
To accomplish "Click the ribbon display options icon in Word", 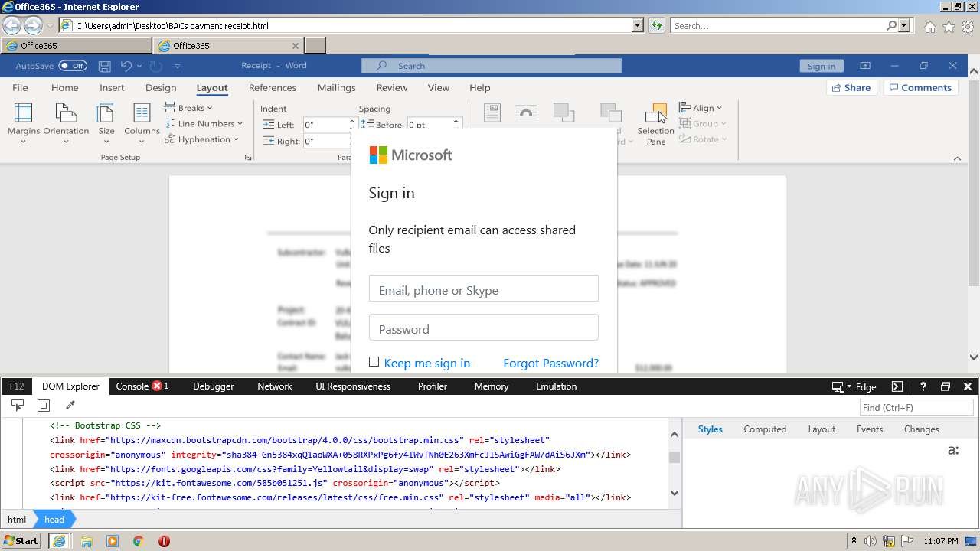I will coord(865,66).
